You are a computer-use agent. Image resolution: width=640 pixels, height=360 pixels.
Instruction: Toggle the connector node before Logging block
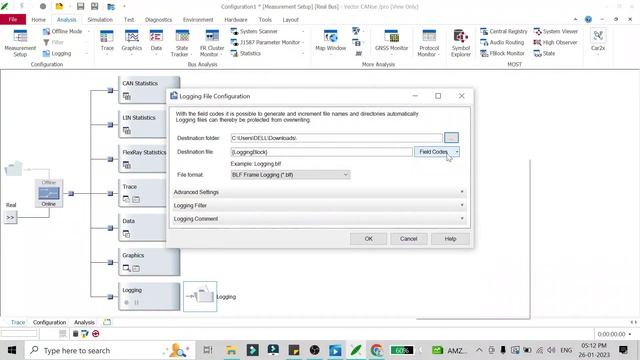pyautogui.click(x=110, y=297)
